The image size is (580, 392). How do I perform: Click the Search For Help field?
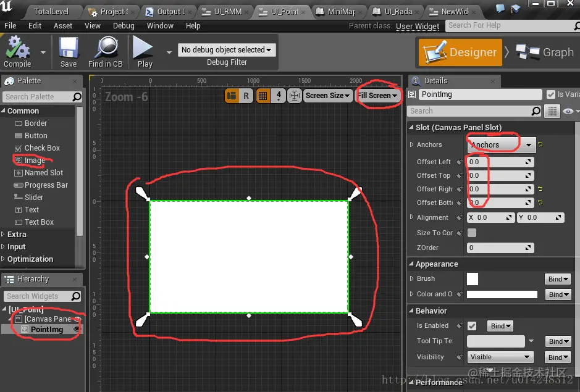tap(510, 25)
